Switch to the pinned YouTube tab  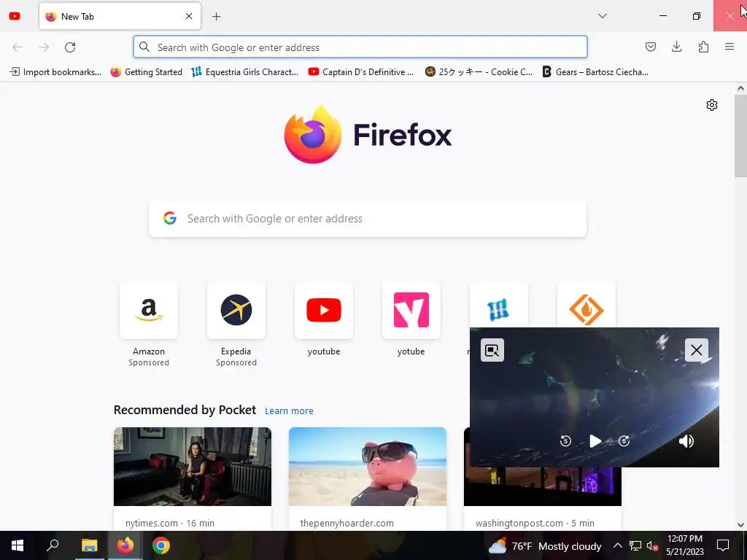[15, 16]
